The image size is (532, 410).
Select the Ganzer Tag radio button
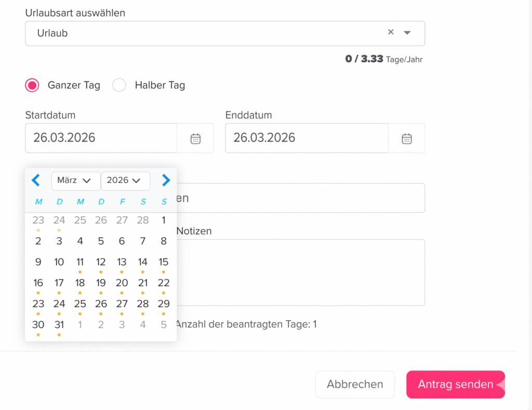(x=32, y=85)
